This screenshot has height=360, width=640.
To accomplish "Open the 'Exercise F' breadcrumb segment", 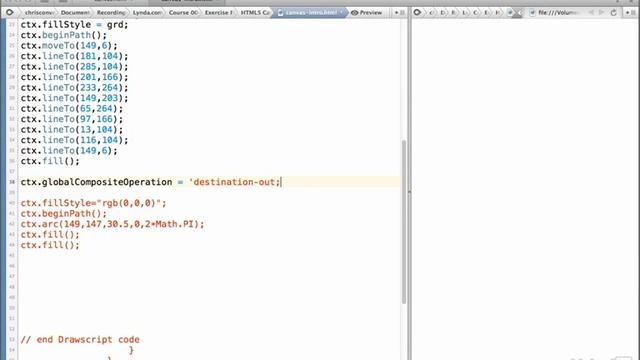I will point(219,13).
